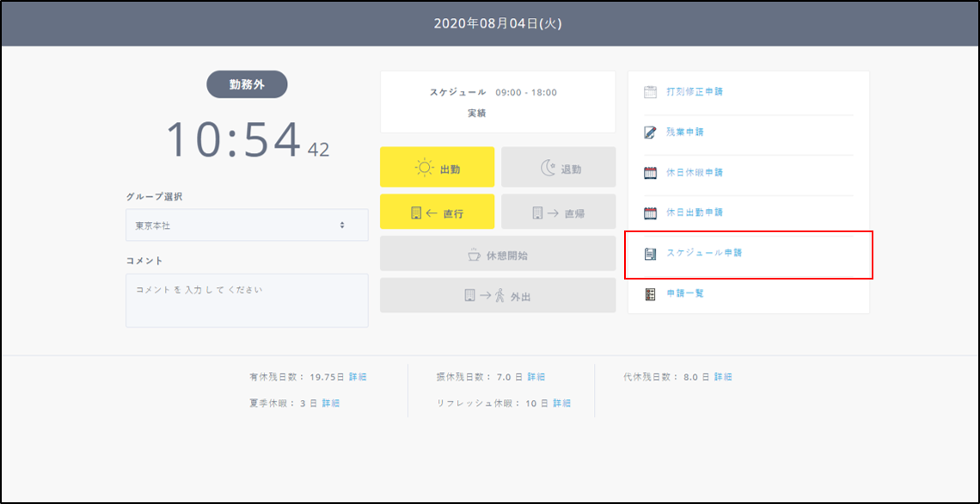The width and height of the screenshot is (980, 504).
Task: Start a break with 休憩開始 button
Action: (498, 255)
